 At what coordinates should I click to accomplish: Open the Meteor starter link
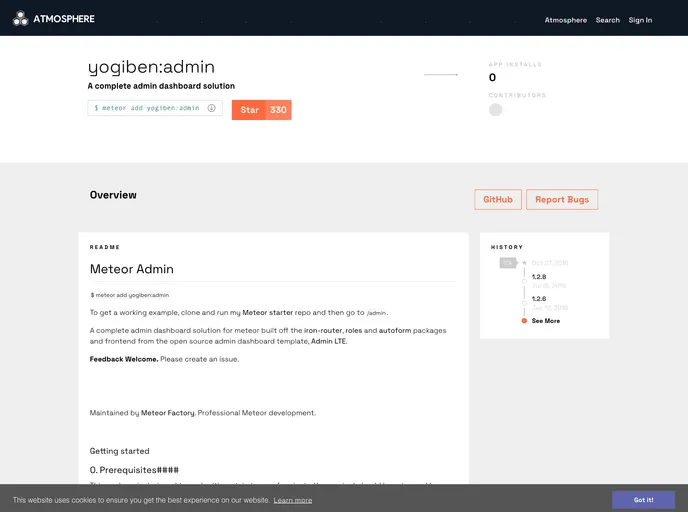(268, 312)
